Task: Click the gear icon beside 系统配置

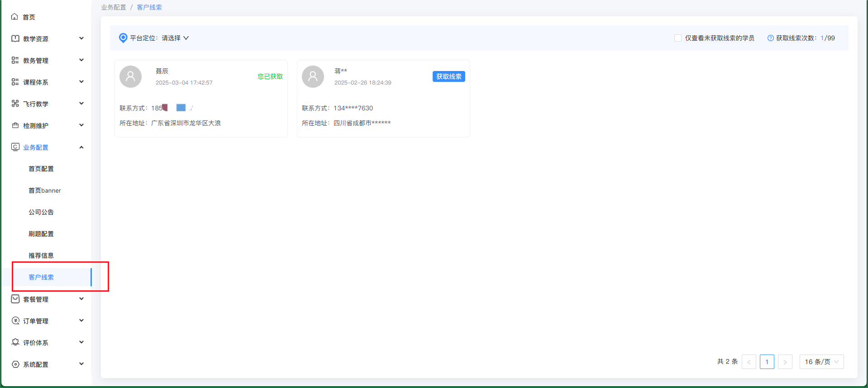Action: pos(15,364)
